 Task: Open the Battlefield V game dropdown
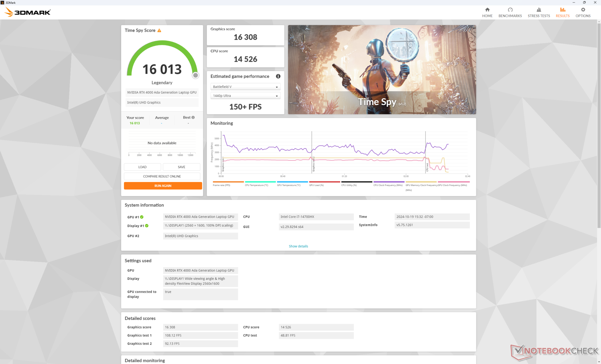(x=245, y=87)
